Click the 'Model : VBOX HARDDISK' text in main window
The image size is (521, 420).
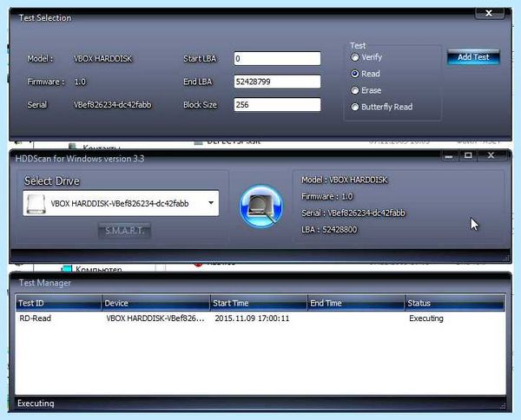tap(344, 180)
